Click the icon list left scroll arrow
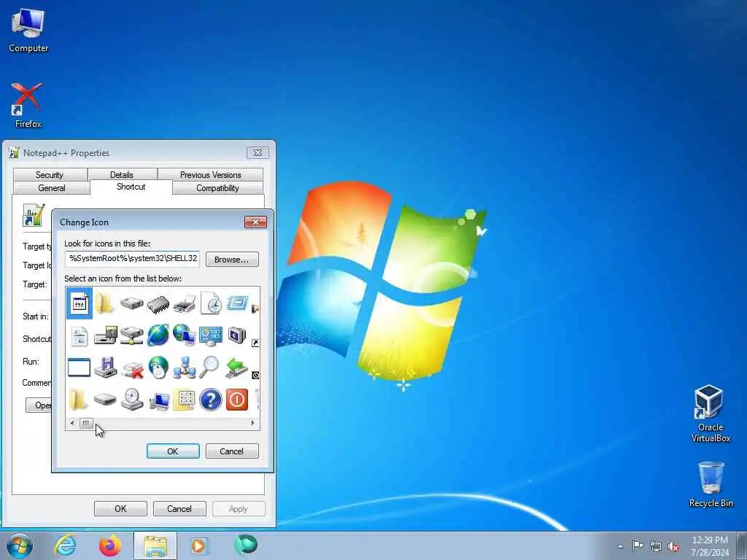 [x=72, y=423]
